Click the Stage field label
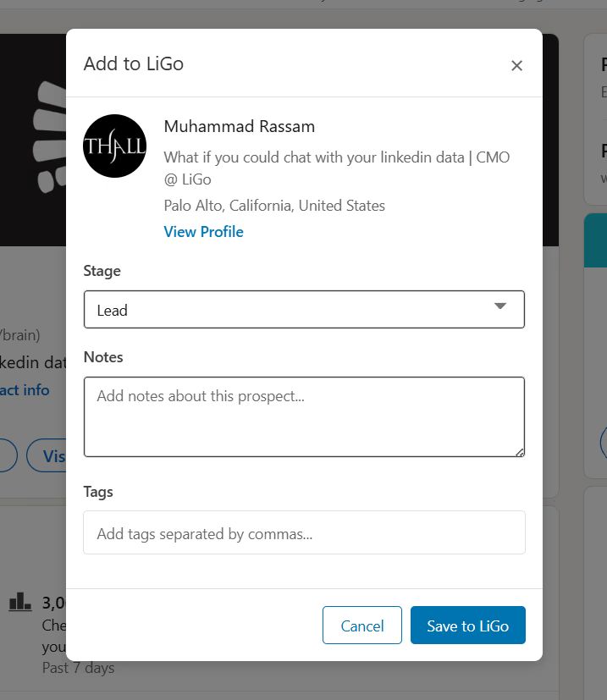The height and width of the screenshot is (700, 607). click(102, 271)
